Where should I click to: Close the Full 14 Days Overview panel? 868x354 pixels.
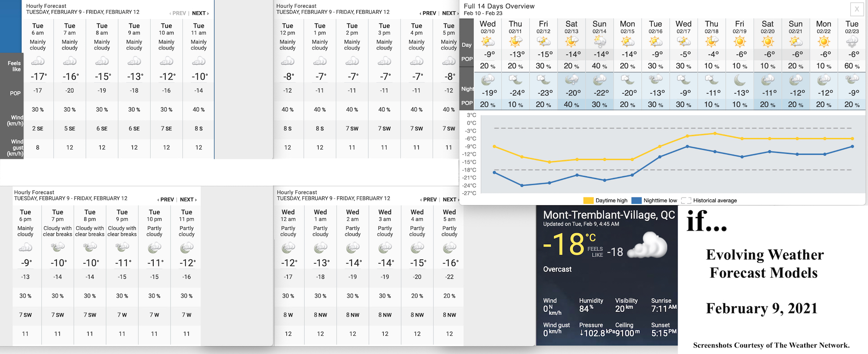pyautogui.click(x=857, y=9)
